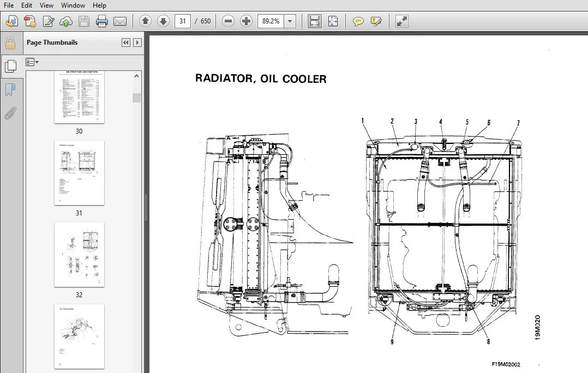Click the Fit one full page icon
Viewport: 588px width, 373px height.
pos(333,21)
